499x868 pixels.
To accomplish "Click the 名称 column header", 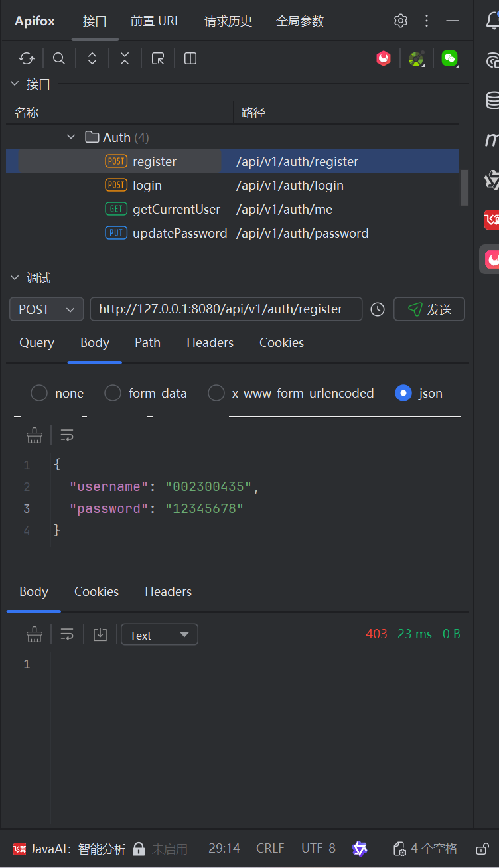I will point(27,113).
